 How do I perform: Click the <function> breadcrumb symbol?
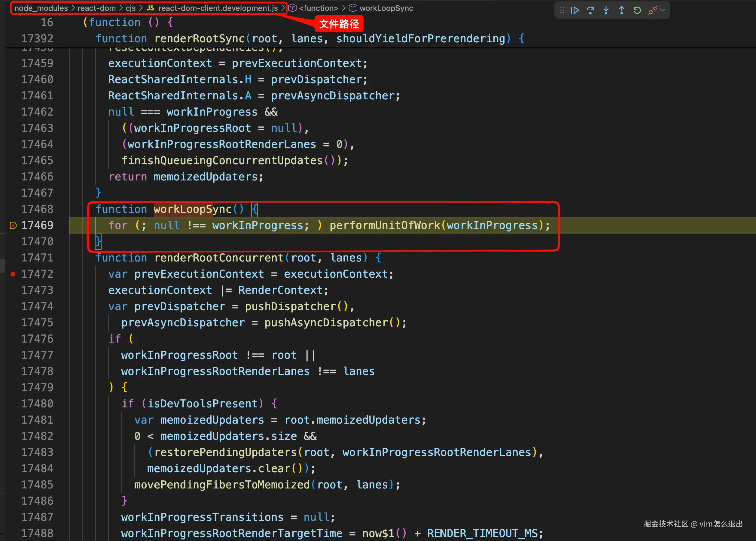tap(318, 8)
